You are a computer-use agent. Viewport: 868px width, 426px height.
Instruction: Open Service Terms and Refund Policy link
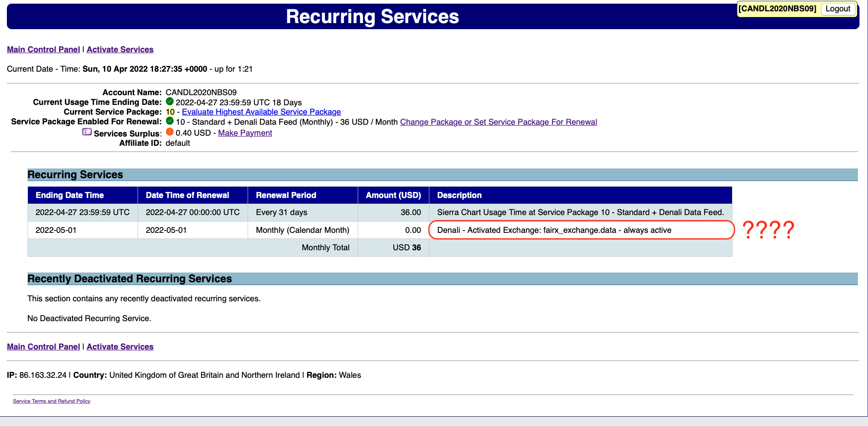51,401
